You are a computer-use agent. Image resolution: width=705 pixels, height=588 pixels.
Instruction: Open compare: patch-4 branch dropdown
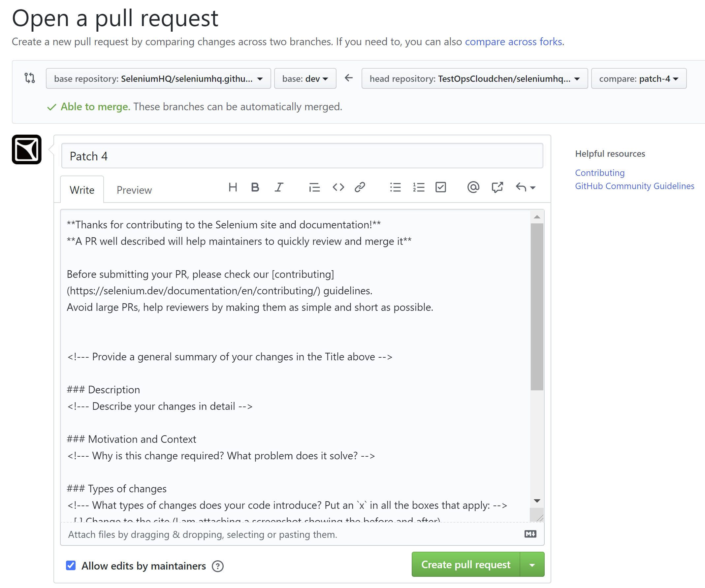coord(639,79)
